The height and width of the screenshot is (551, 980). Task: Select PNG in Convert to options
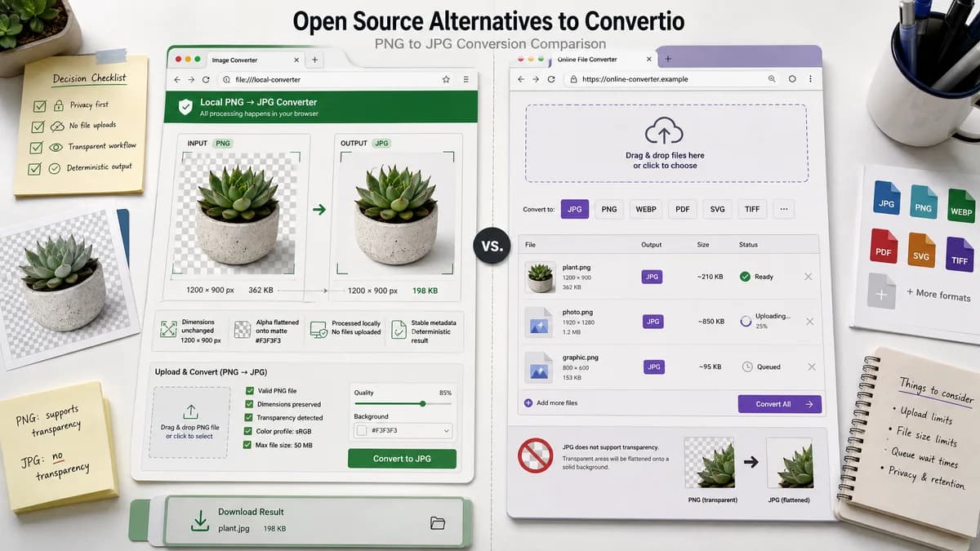609,209
